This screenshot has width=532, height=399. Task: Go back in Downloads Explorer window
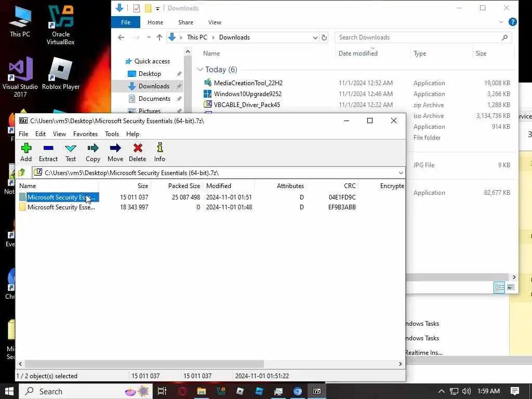click(x=121, y=37)
